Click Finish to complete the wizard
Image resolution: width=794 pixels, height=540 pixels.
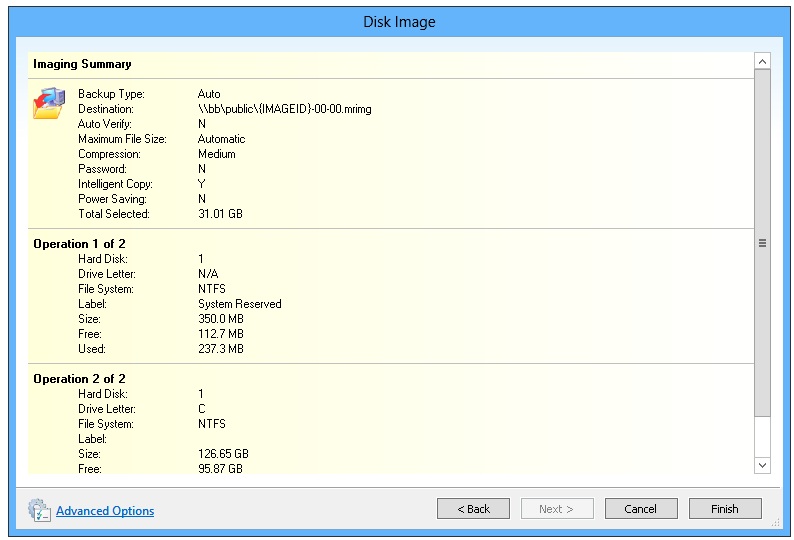[x=725, y=509]
